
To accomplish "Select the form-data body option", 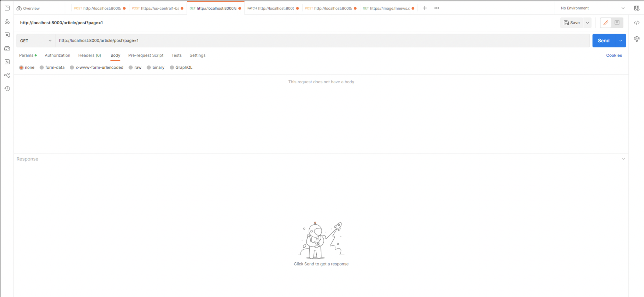I will [x=42, y=67].
